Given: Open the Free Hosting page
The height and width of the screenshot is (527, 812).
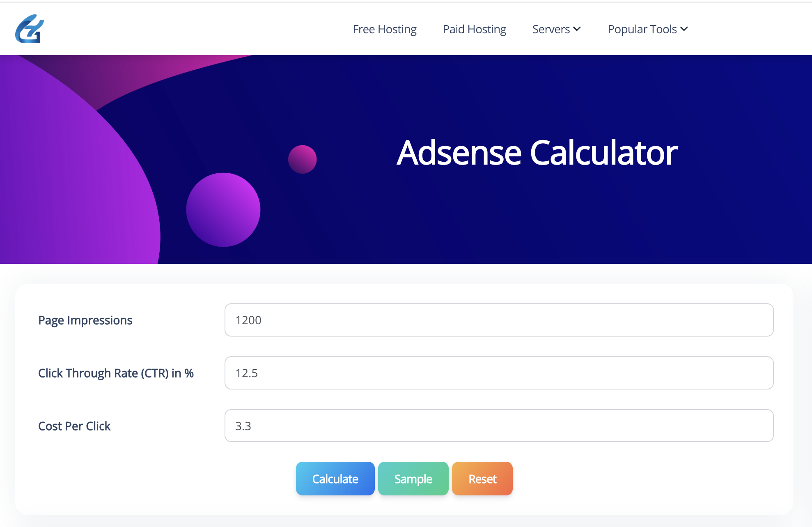Looking at the screenshot, I should 384,29.
